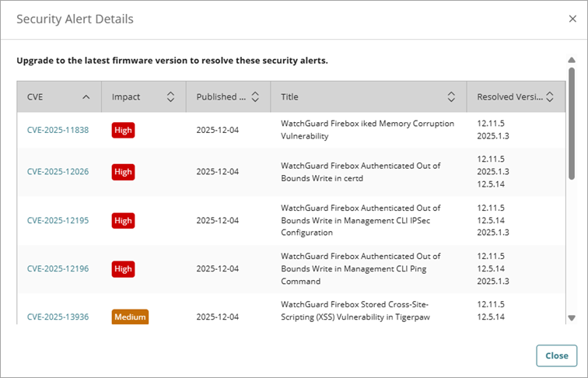Select the Stored Cross-Site-Scripting Tigerpaw title
Viewport: 588px width, 378px height.
click(355, 311)
